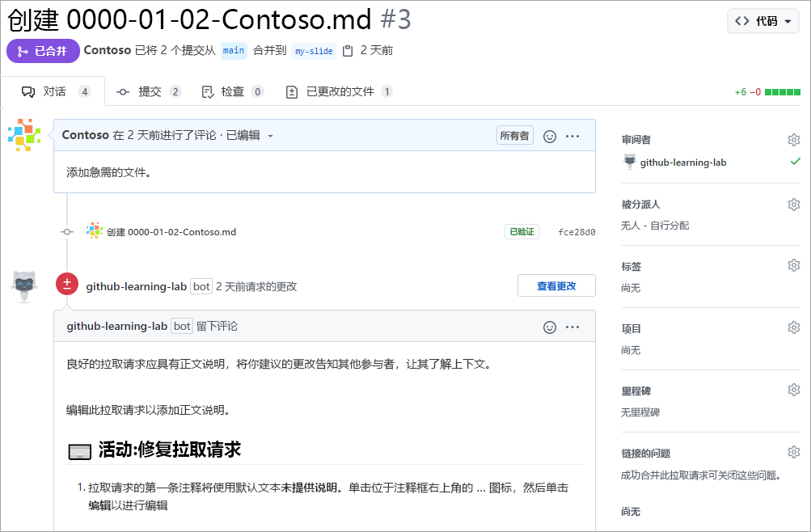This screenshot has height=532, width=811.
Task: Click the 查看更改 button
Action: 556,285
